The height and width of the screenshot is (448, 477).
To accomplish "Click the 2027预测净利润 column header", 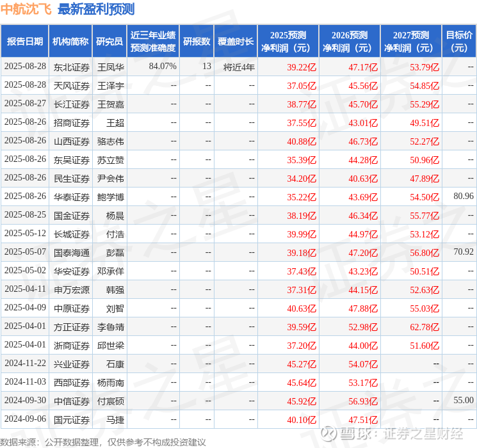I will tap(411, 42).
